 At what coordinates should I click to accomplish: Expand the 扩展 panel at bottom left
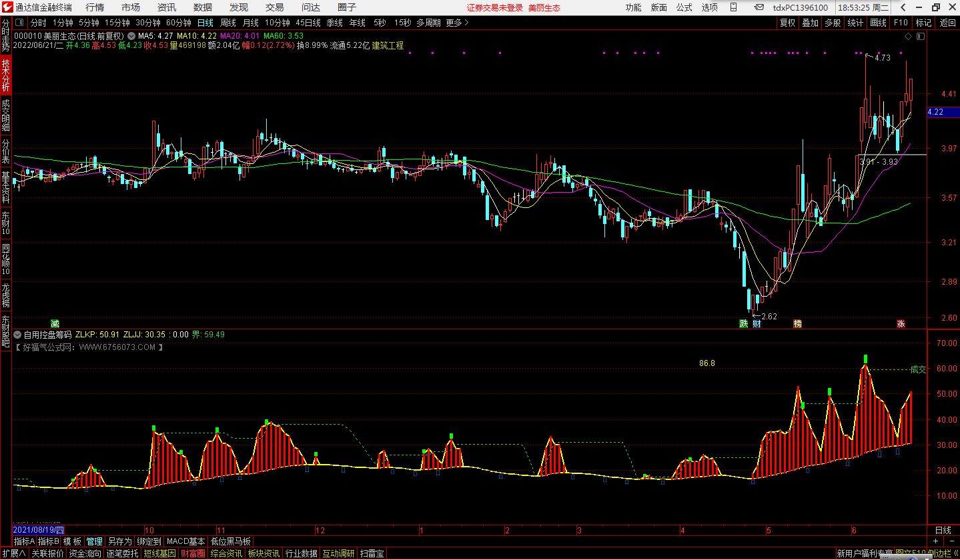pyautogui.click(x=14, y=553)
